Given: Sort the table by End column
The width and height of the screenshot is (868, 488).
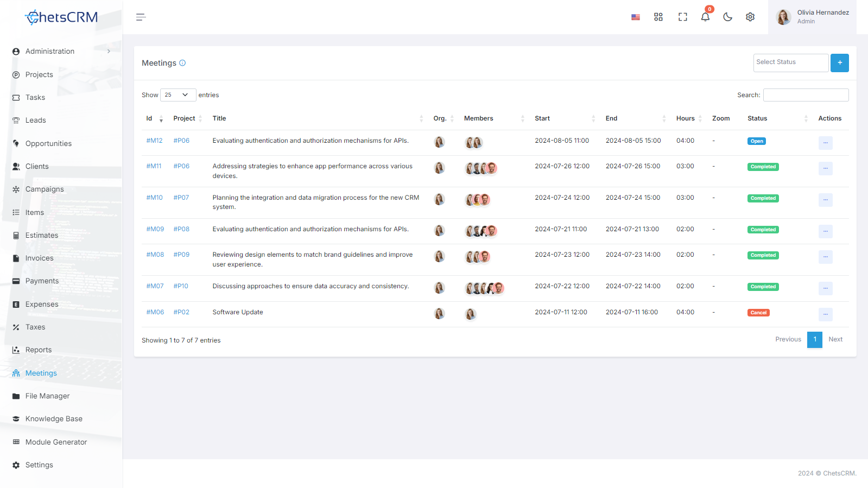Looking at the screenshot, I should point(636,118).
